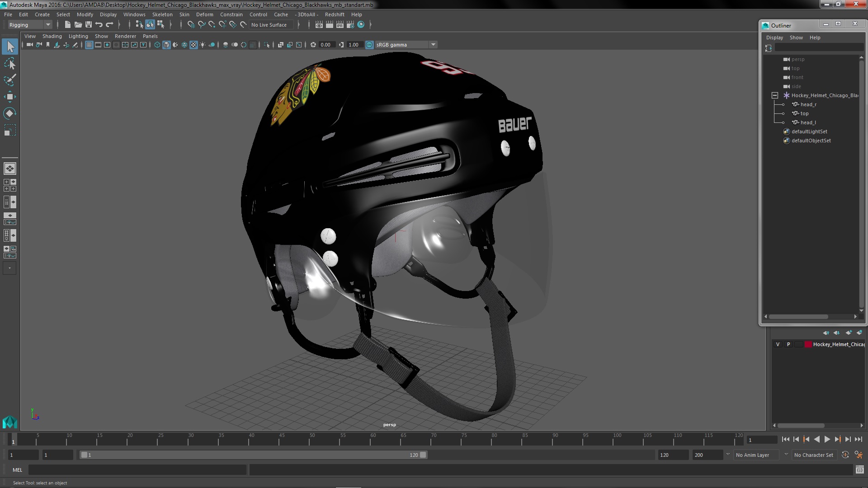
Task: Select top mesh node in Outliner
Action: (x=804, y=113)
